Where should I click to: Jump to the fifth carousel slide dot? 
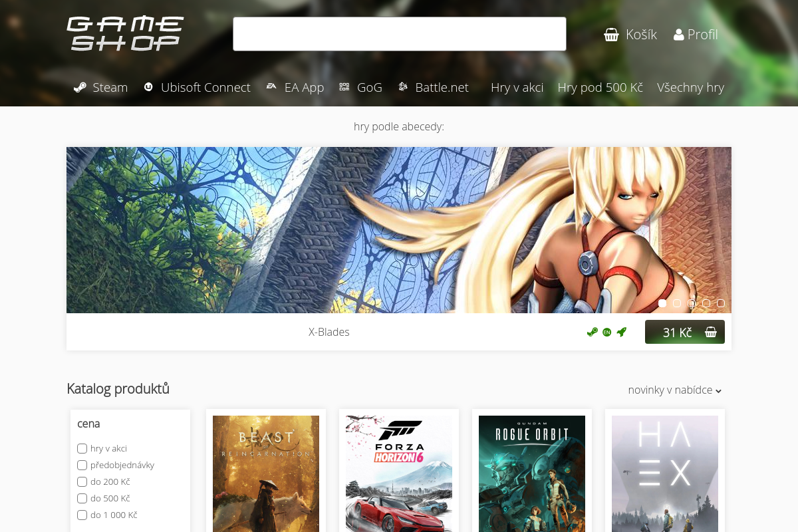tap(721, 303)
